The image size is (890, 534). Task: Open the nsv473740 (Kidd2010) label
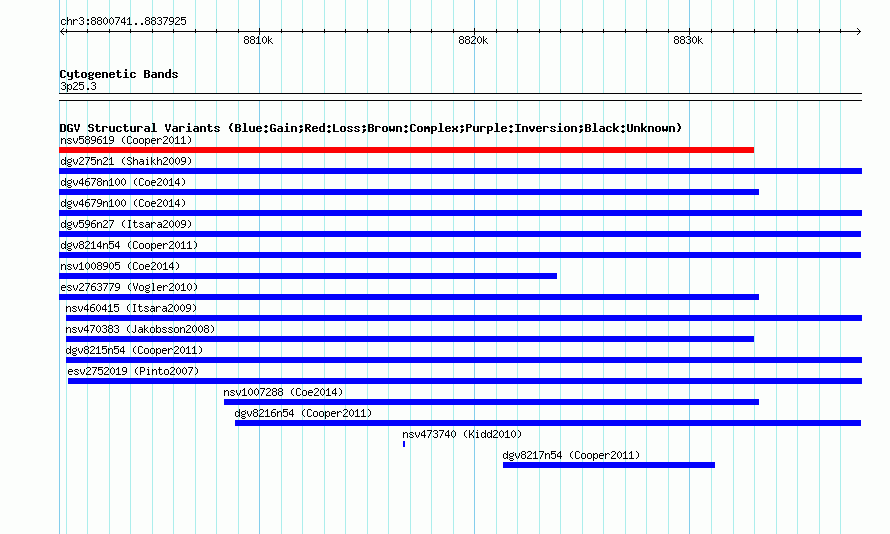(462, 434)
